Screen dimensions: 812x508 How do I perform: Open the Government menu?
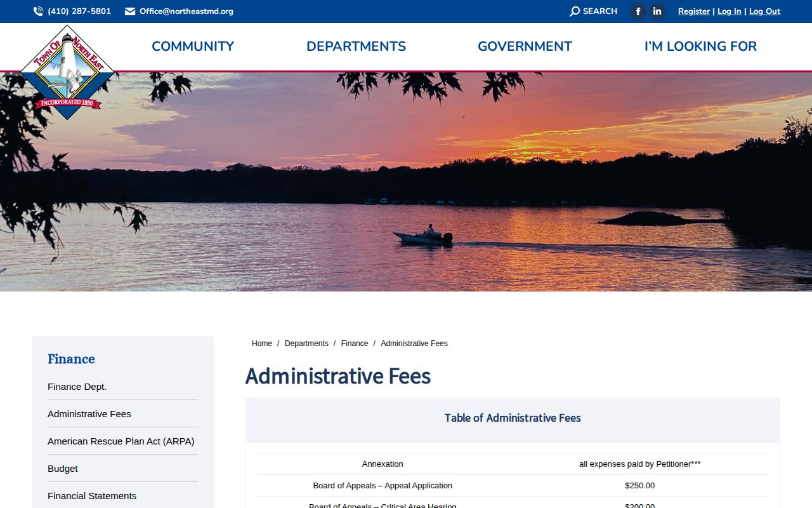pyautogui.click(x=525, y=46)
